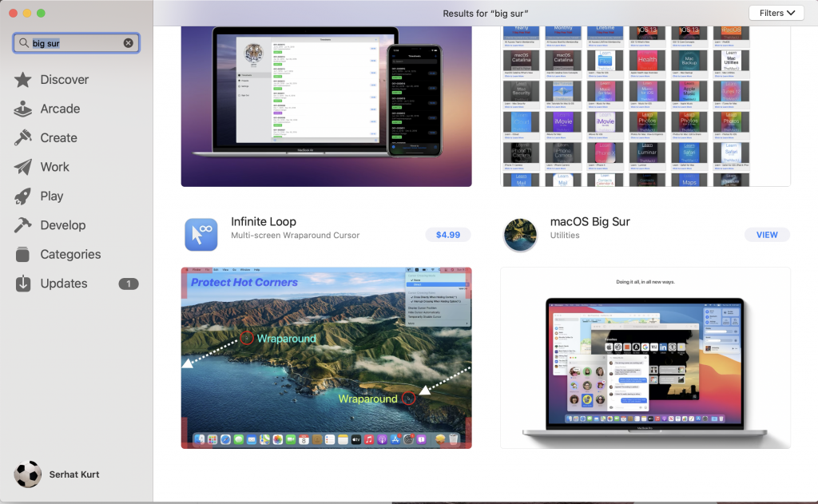The width and height of the screenshot is (818, 504).
Task: Click Serhat Kurt account name
Action: tap(74, 474)
